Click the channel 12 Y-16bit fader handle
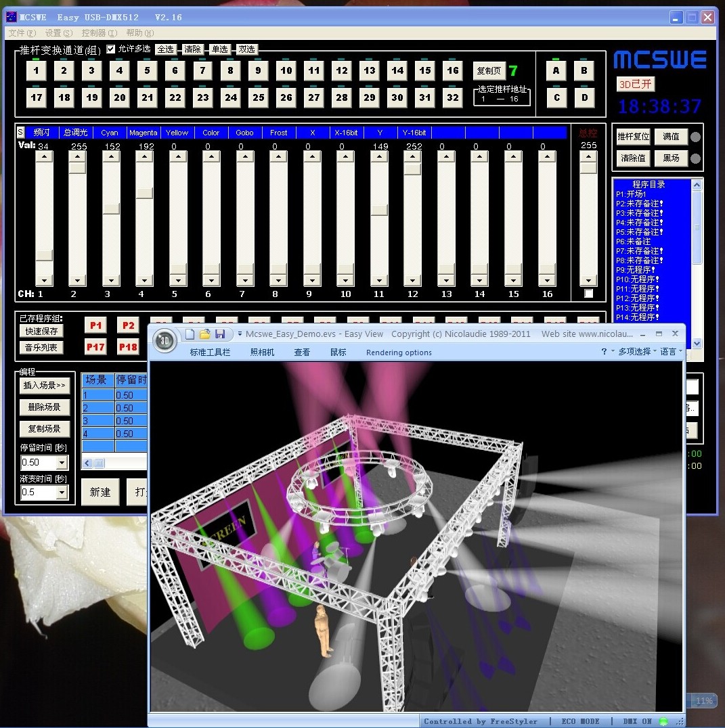Screen dimensions: 725x728 coord(413,169)
